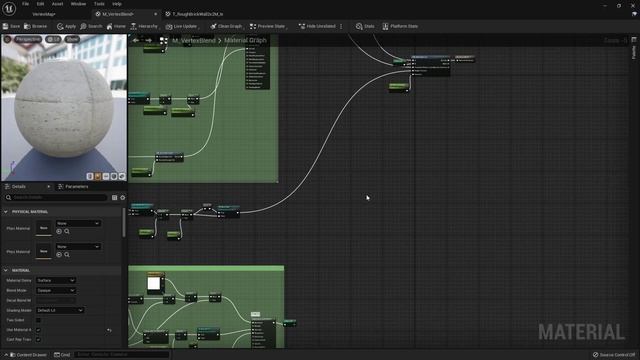Screen dimensions: 640x360
Task: Reset Use Material Attributes to default
Action: tap(109, 330)
